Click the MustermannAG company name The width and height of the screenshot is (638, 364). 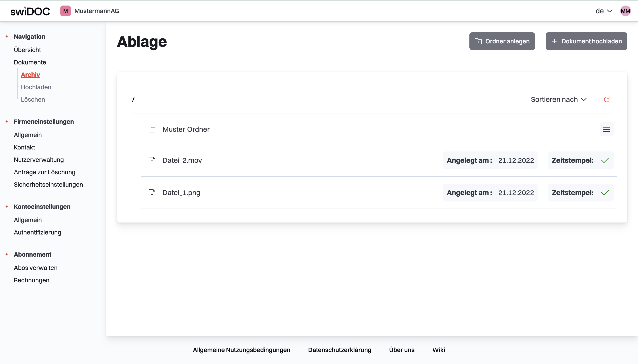[97, 11]
